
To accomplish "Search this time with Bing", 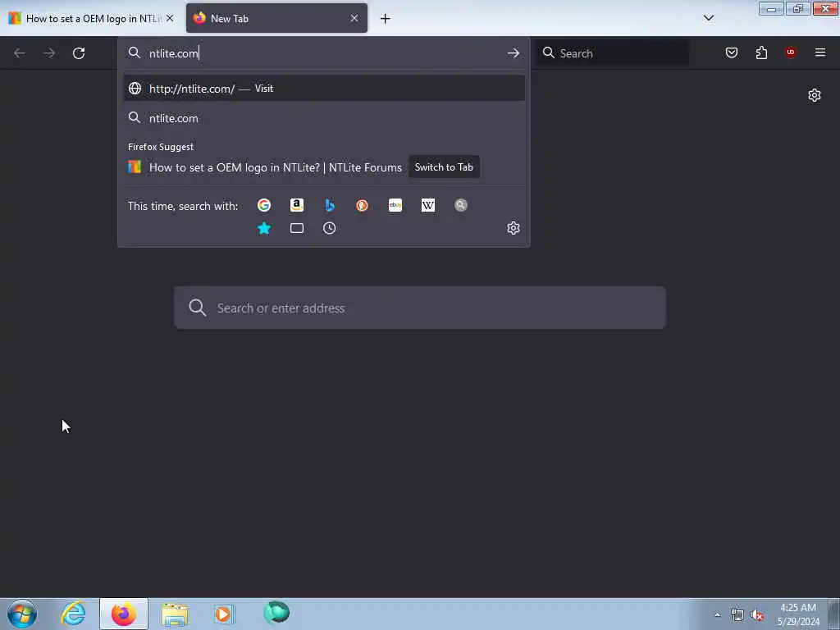I will (330, 205).
